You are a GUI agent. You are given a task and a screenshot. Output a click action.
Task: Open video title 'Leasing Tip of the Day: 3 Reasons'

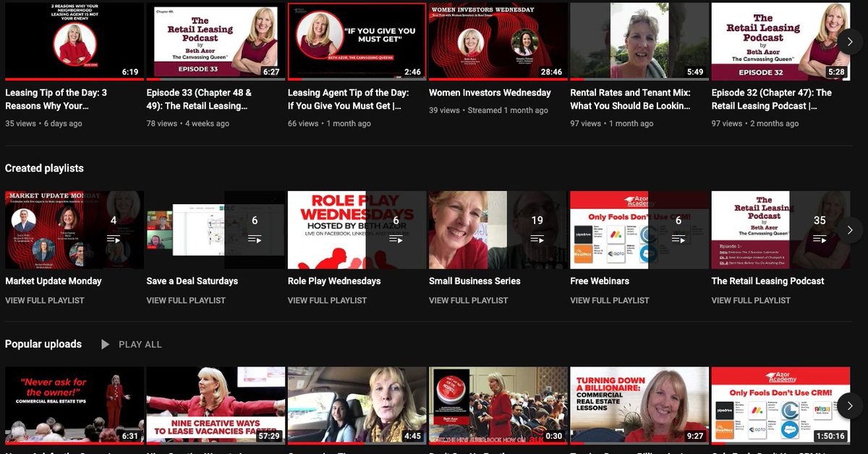[x=56, y=99]
